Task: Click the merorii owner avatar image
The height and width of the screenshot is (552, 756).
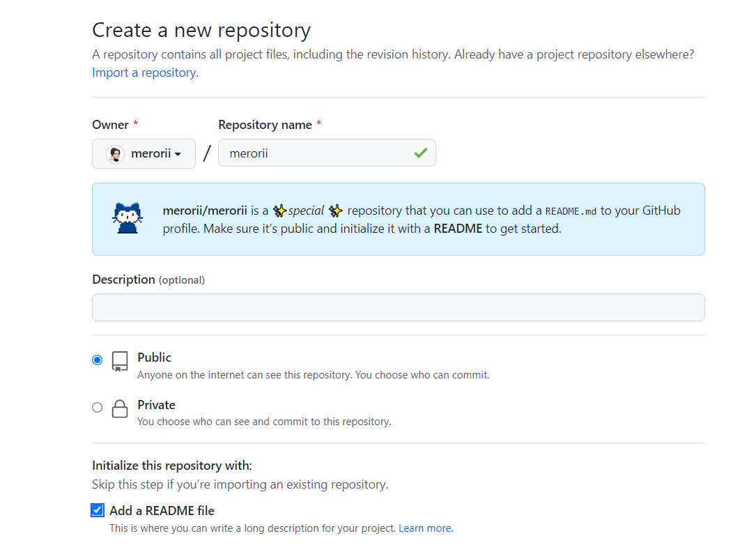Action: point(115,154)
